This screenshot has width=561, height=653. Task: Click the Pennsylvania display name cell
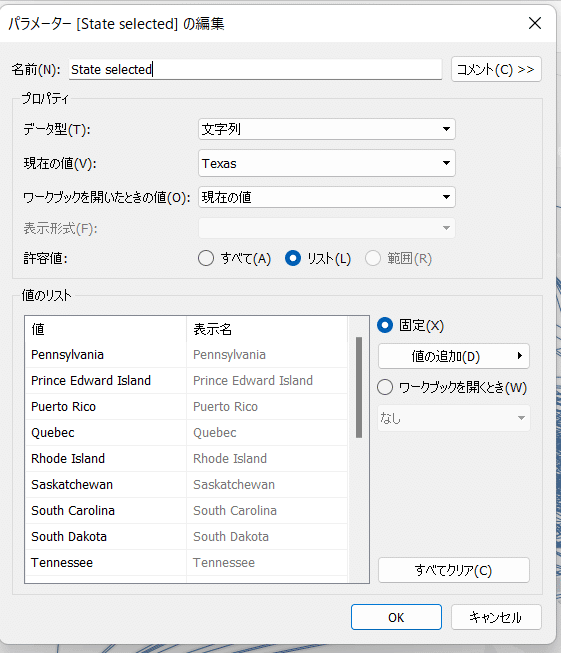point(267,355)
